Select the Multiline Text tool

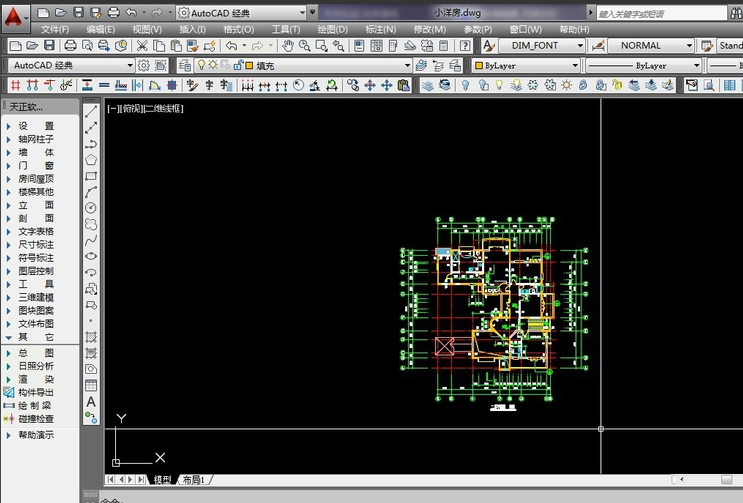click(x=91, y=402)
